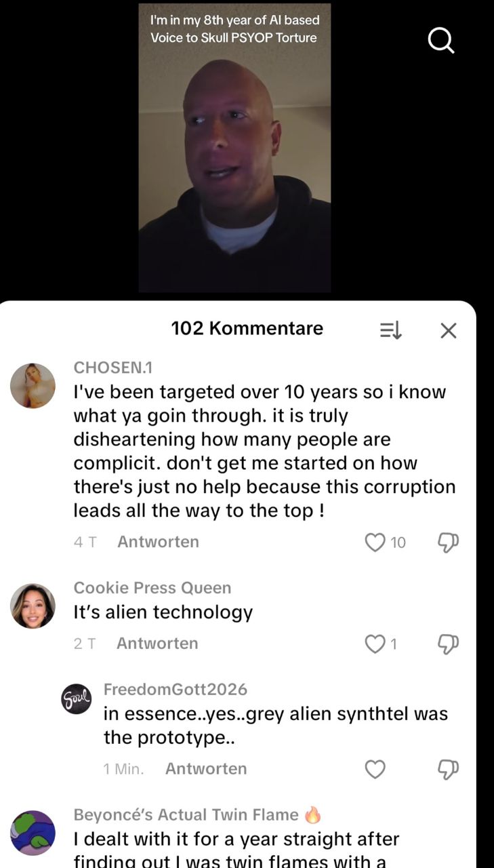The width and height of the screenshot is (494, 868).
Task: Open comment sort options icon
Action: (391, 330)
